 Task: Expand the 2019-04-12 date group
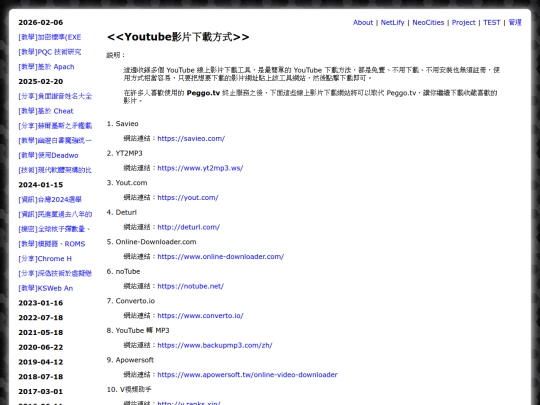[x=41, y=362]
